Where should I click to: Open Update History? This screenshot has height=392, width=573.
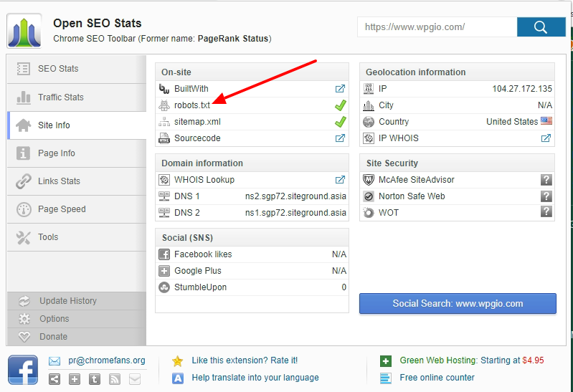(x=77, y=301)
